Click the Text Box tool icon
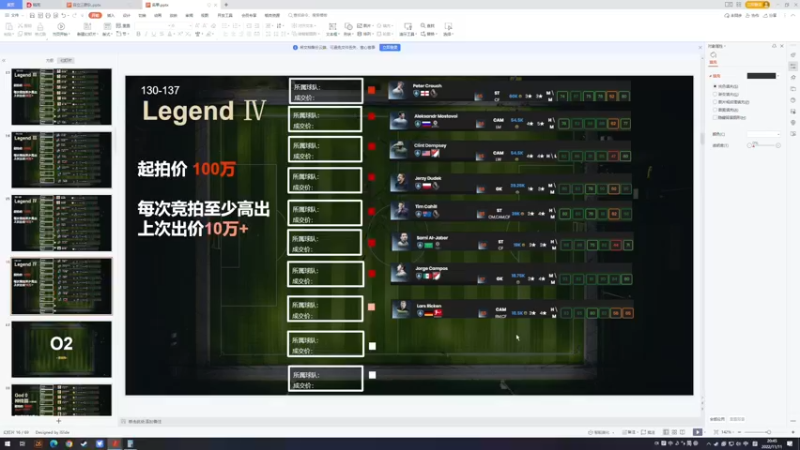Screen dimensions: 800x450 (332, 27)
